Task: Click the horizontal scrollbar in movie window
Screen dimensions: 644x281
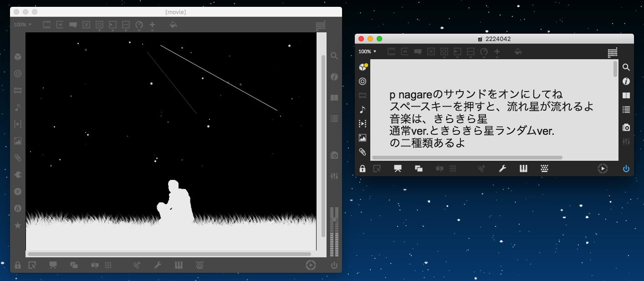Action: click(169, 254)
